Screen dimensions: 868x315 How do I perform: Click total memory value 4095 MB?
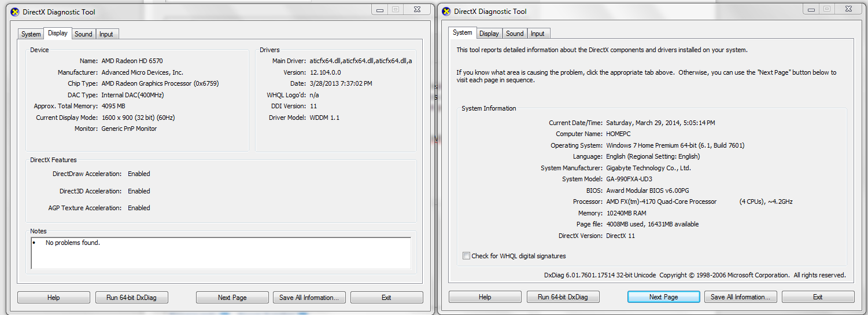[113, 106]
